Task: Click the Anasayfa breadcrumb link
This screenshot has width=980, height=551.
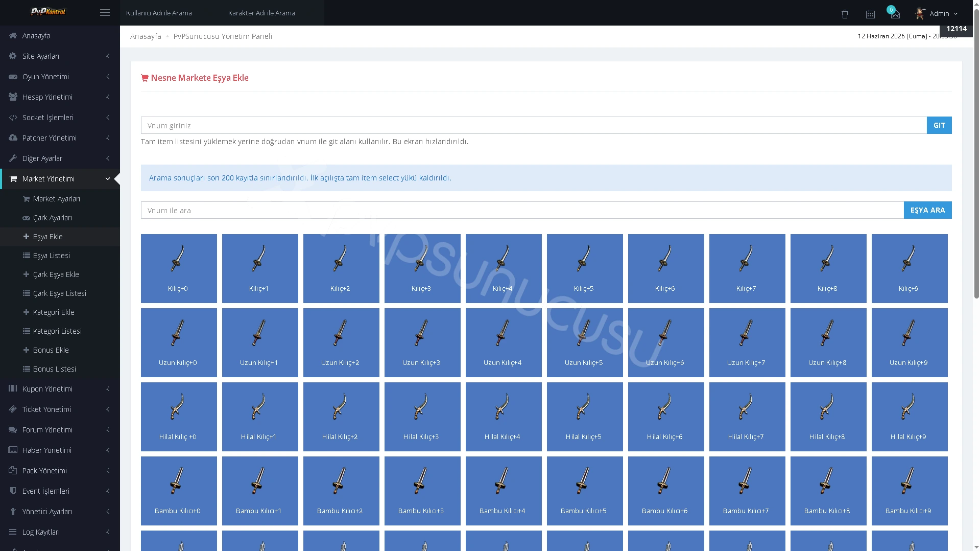Action: pyautogui.click(x=146, y=36)
